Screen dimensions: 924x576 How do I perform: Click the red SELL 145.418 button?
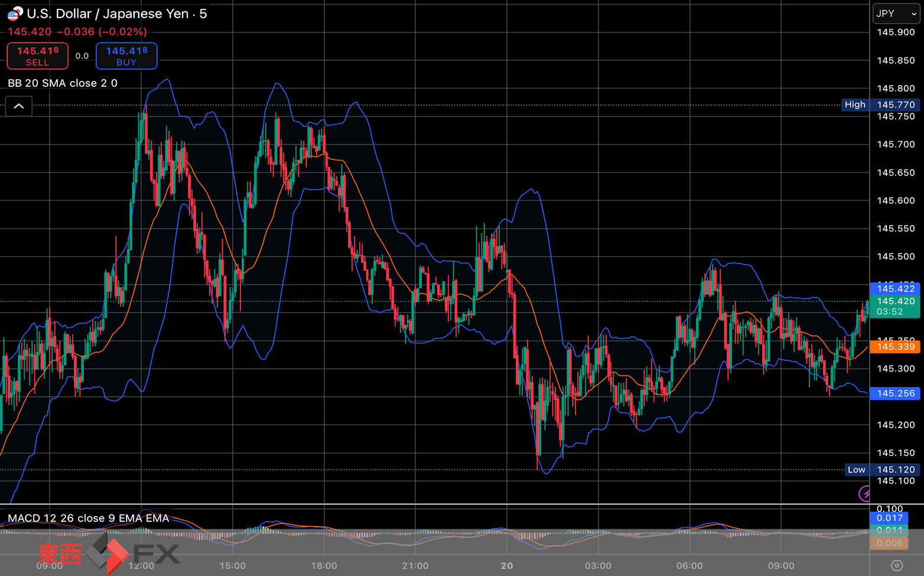tap(37, 56)
